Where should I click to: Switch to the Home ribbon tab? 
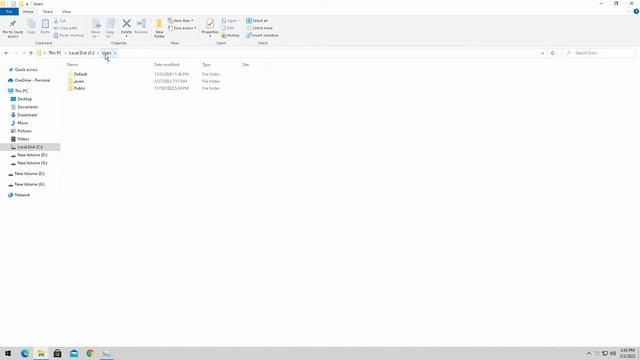click(x=28, y=11)
